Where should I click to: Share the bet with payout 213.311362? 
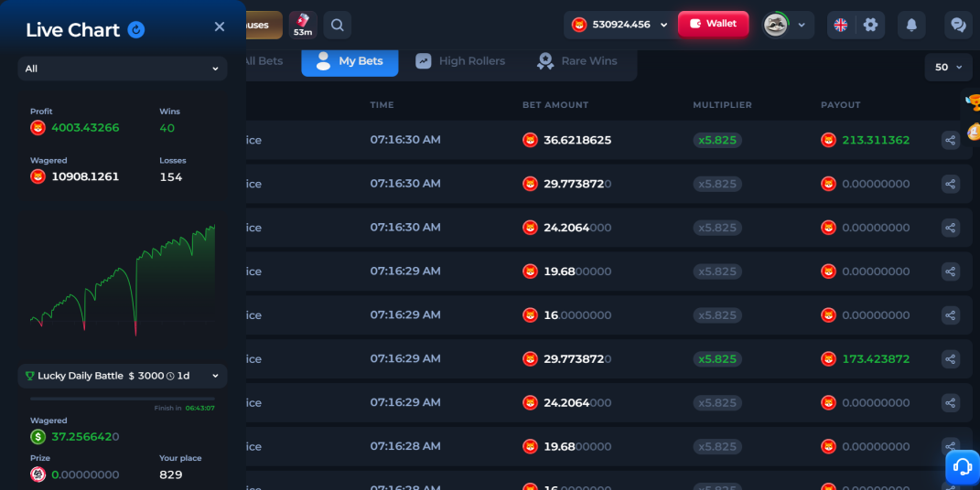pos(951,140)
